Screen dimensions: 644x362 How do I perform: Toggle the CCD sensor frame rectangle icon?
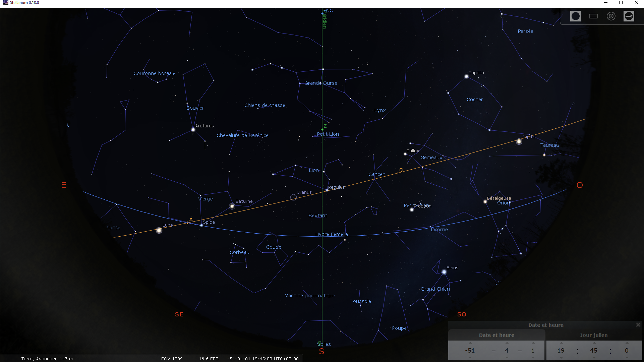pos(593,16)
